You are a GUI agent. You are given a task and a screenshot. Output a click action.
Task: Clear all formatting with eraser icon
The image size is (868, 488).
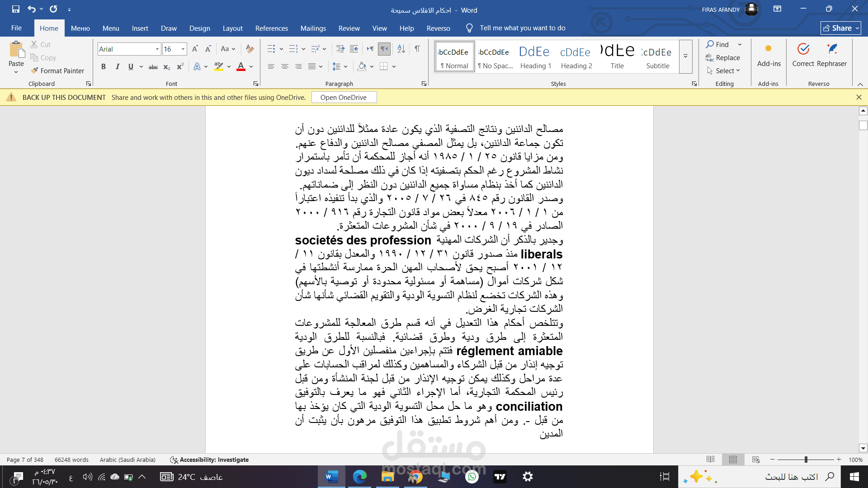(x=250, y=49)
